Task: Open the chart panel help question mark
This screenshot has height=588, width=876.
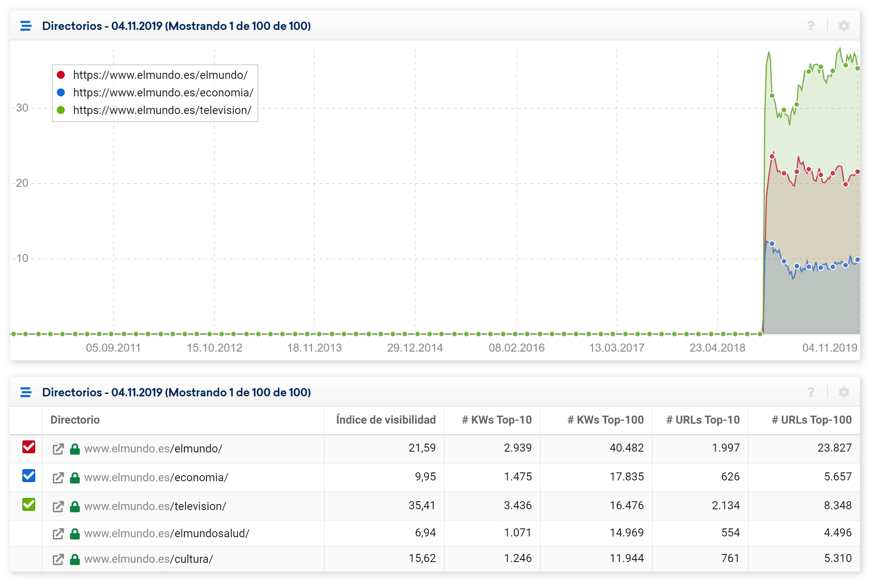Action: 811,26
